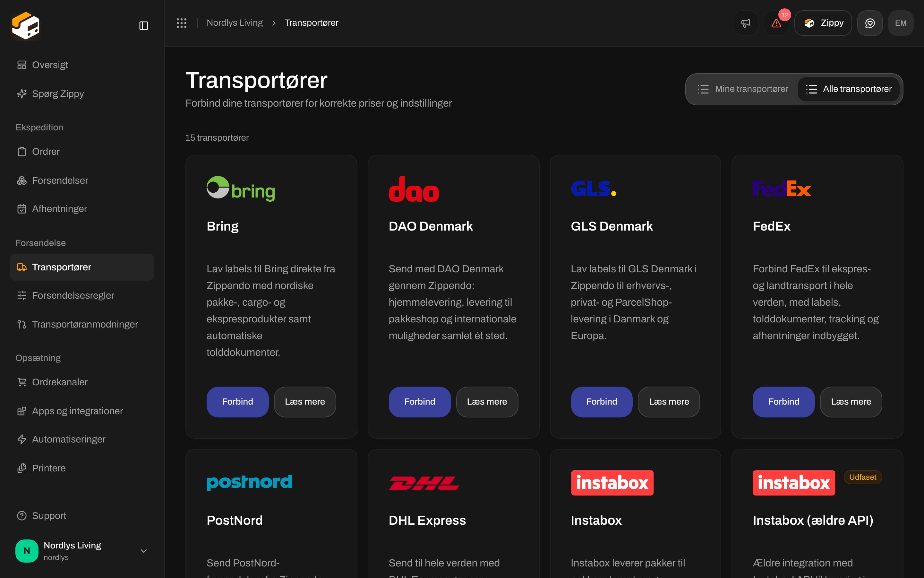The image size is (924, 578).
Task: Click the Zippendo logo in the sidebar
Action: [x=26, y=26]
